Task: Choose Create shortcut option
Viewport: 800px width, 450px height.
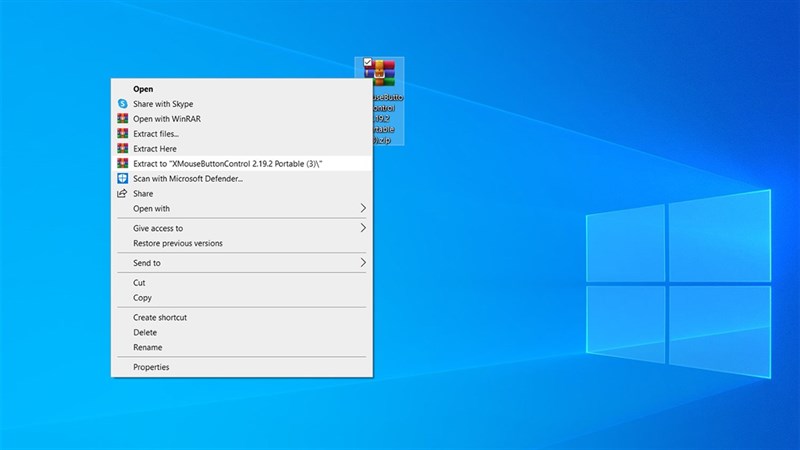Action: point(160,317)
